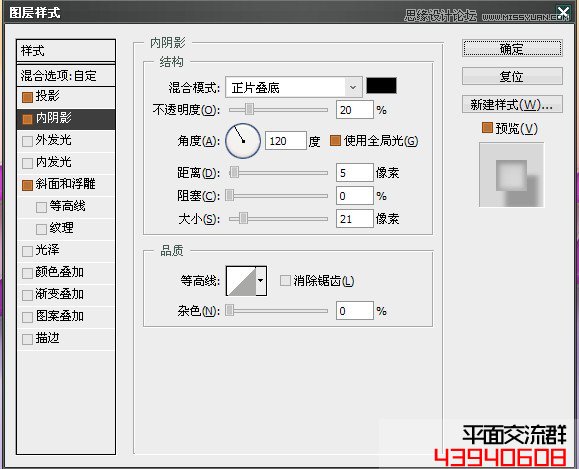Open the 等高线 contour picker arrow
Viewport: 579px width, 469px height.
coord(261,281)
